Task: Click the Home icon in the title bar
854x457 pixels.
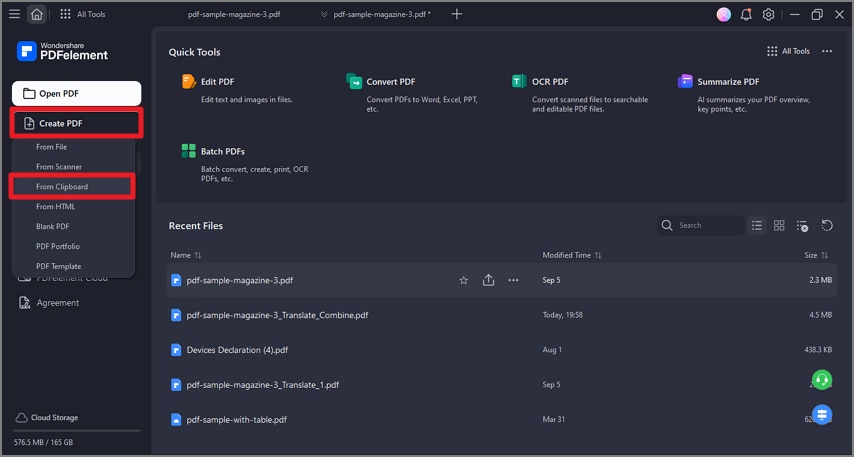Action: [37, 14]
